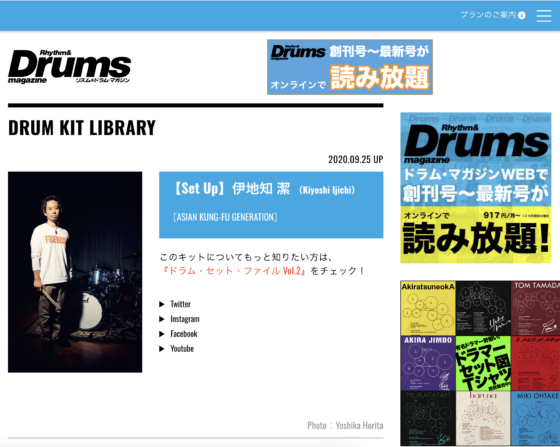The image size is (560, 447).
Task: Click the arrow beside Instagram
Action: 162,319
